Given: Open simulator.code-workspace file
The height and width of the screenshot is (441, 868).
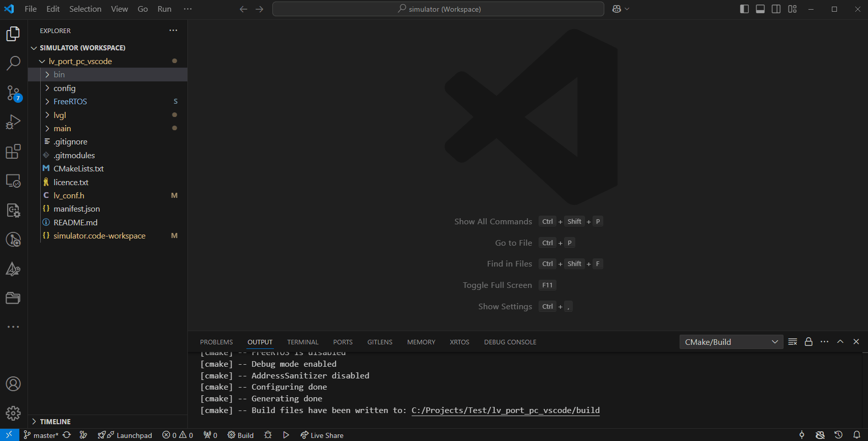Looking at the screenshot, I should (x=99, y=236).
